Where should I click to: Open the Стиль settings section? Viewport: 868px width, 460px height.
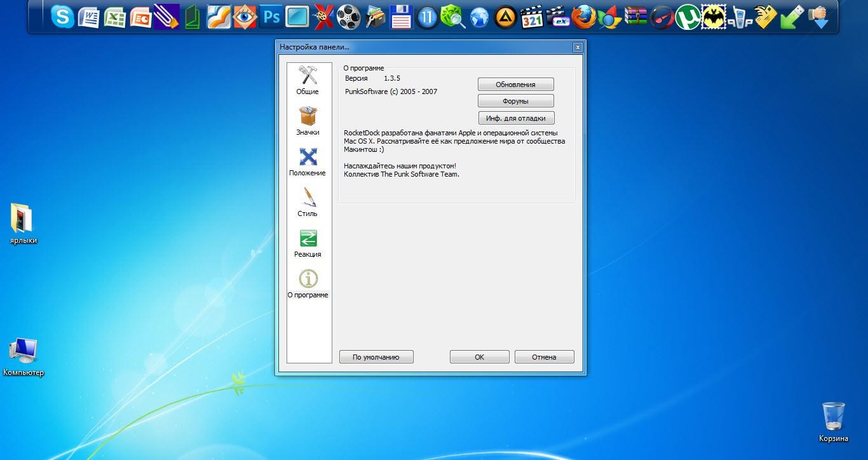[x=308, y=202]
